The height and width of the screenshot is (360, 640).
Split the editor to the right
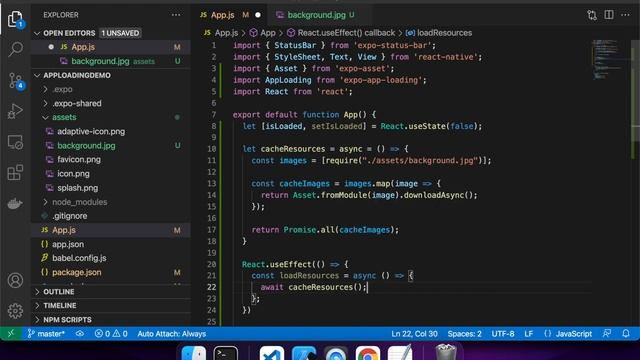609,15
